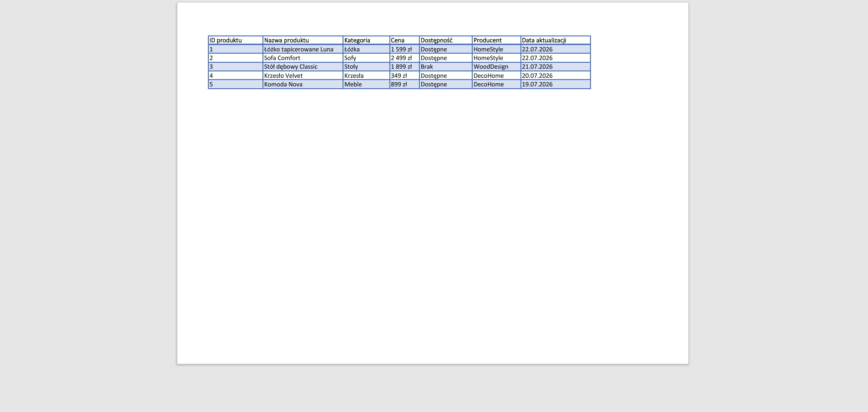Select the 'Łóżka' category cell
The height and width of the screenshot is (412, 868).
click(x=366, y=49)
